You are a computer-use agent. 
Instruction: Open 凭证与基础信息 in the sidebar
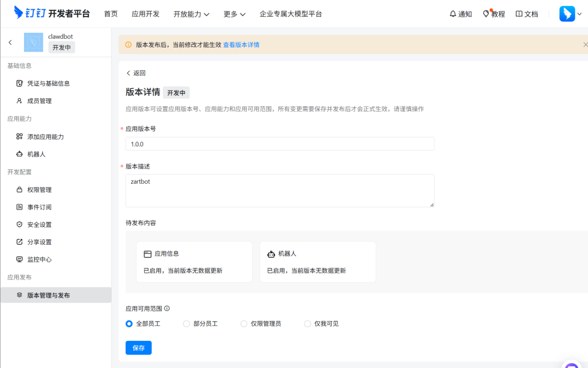46,83
